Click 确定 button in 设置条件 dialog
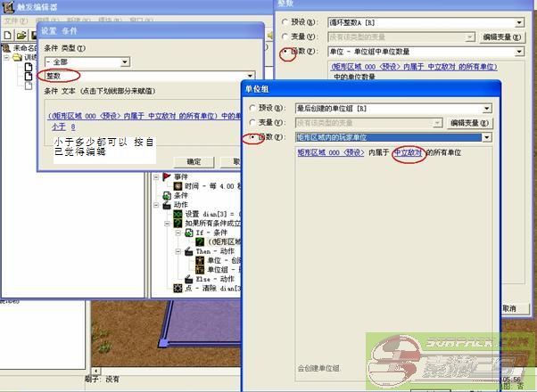This screenshot has width=537, height=392. point(194,161)
